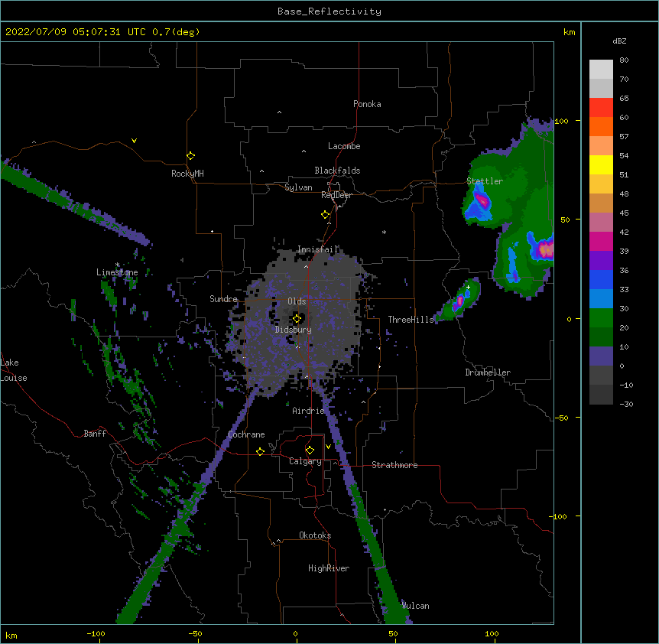The width and height of the screenshot is (659, 644).
Task: Click the Sylvan label
Action: tap(298, 187)
